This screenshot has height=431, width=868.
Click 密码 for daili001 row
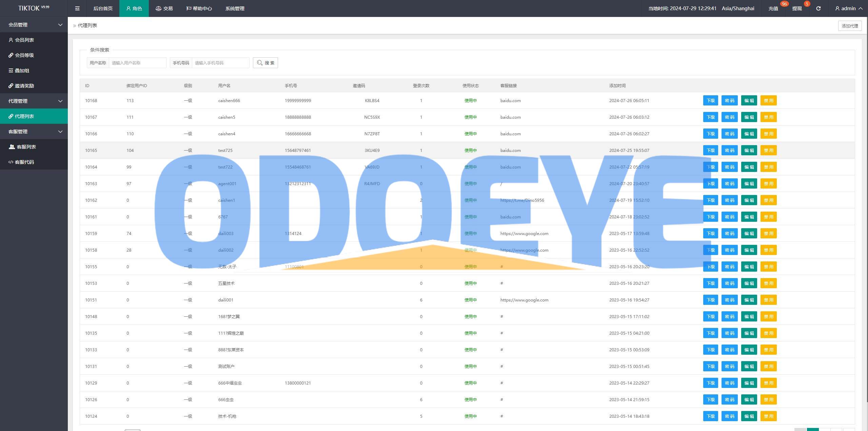coord(729,300)
